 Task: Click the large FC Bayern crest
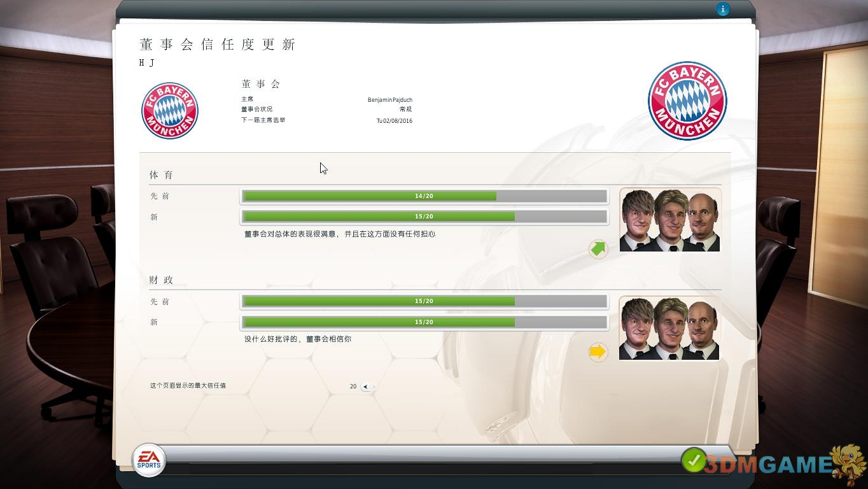[687, 101]
